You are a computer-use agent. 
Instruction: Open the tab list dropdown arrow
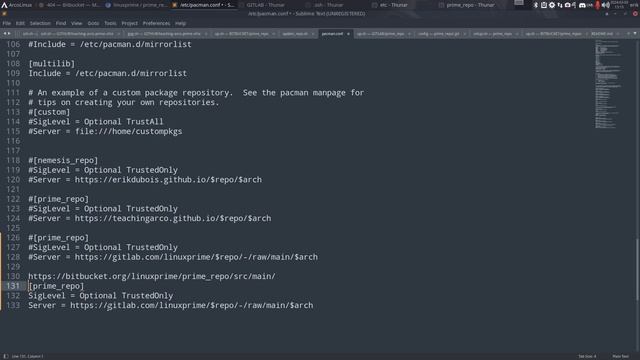tap(635, 33)
